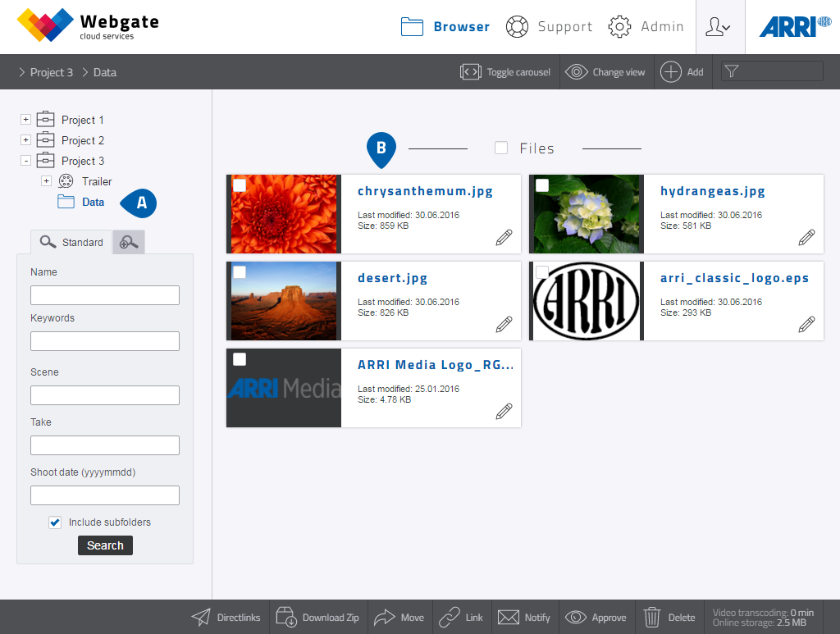
Task: Check ARRI Media Logo file checkbox
Action: pos(240,359)
